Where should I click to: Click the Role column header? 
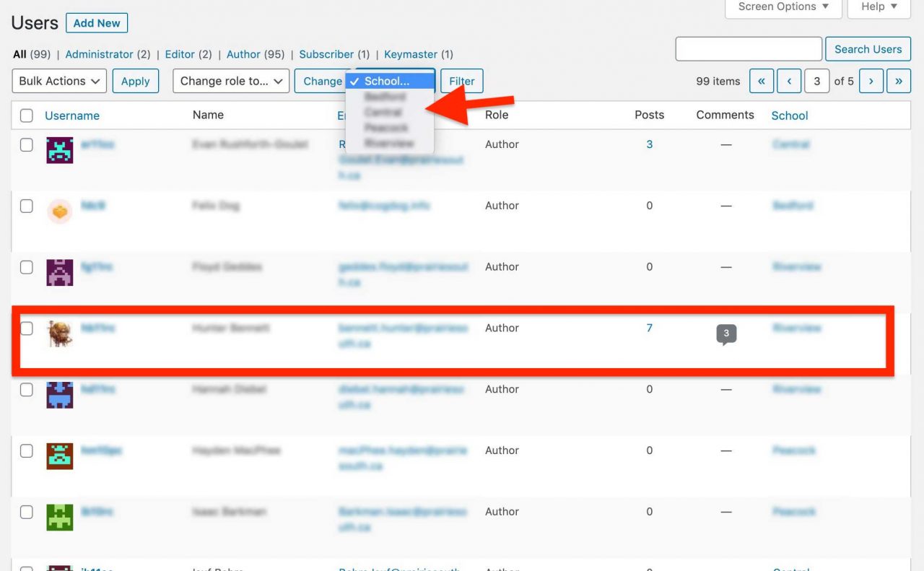pos(497,115)
